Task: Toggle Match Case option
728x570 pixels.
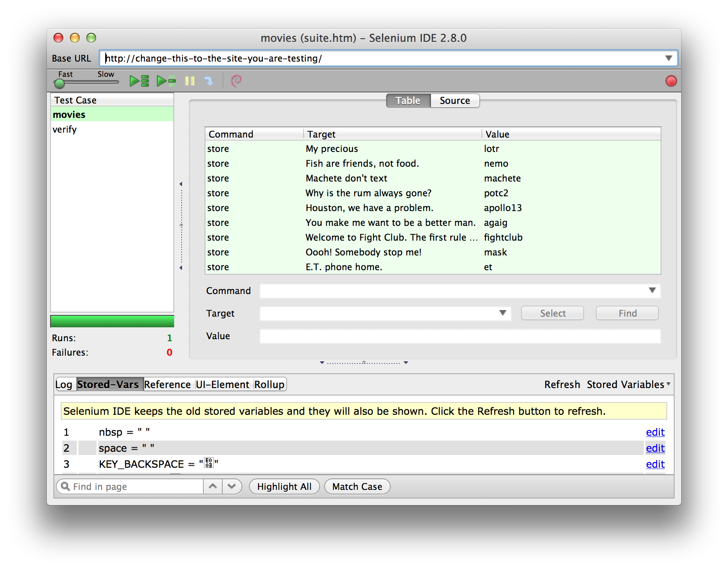Action: click(357, 487)
